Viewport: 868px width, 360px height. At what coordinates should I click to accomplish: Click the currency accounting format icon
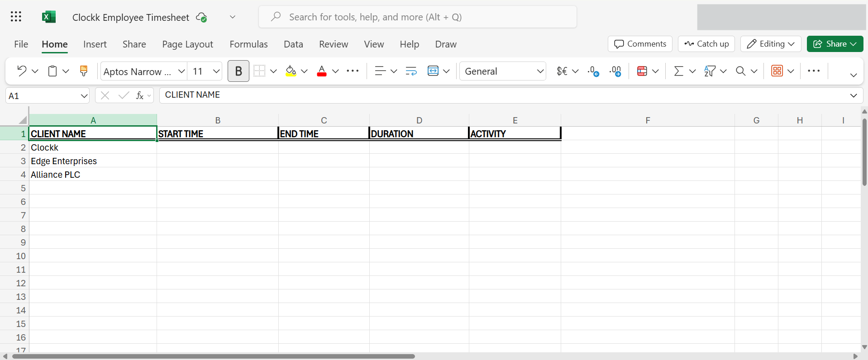click(562, 71)
